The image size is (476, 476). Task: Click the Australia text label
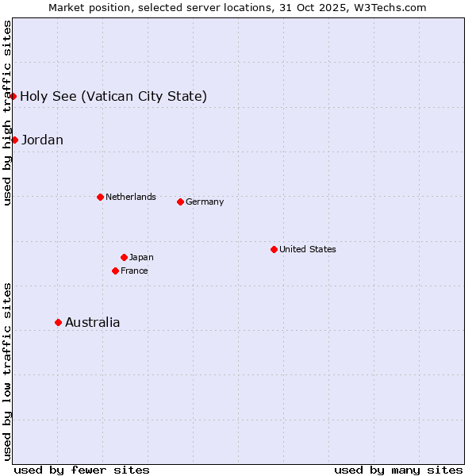pos(93,322)
